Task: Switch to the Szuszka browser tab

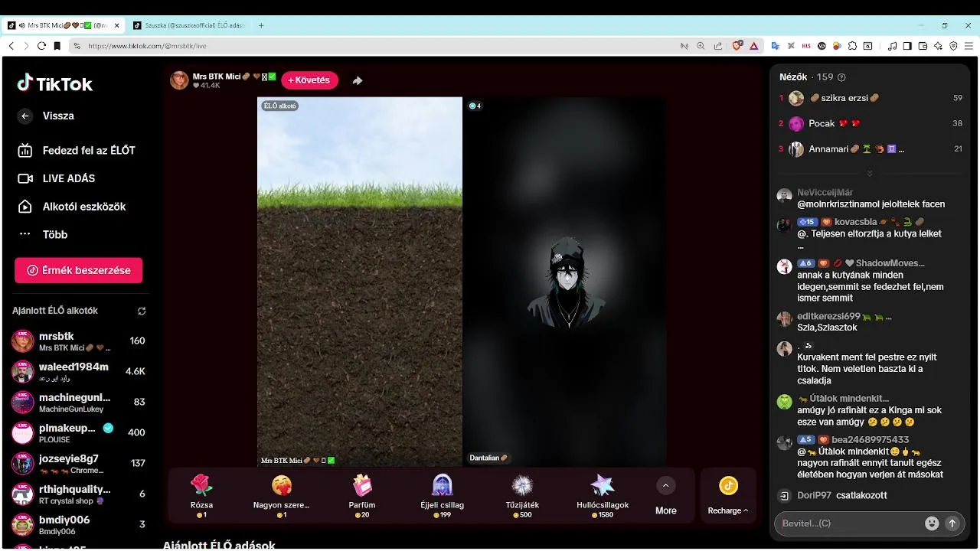Action: [190, 25]
